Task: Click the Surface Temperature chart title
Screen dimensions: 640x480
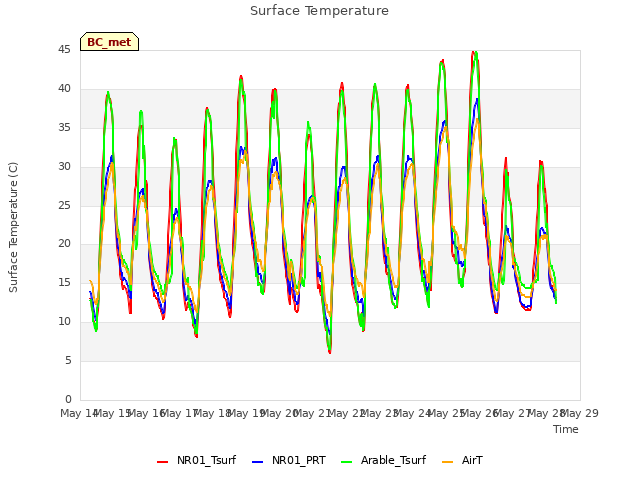Action: [319, 11]
